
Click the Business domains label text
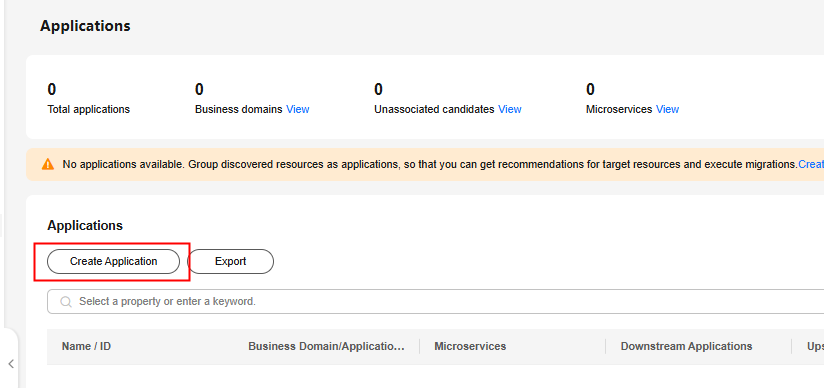pos(239,109)
